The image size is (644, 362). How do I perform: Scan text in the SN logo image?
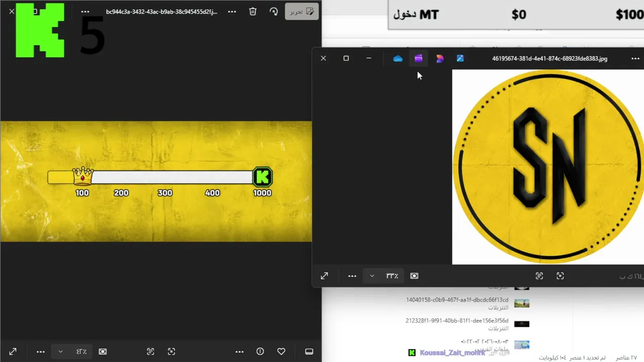[x=539, y=276]
